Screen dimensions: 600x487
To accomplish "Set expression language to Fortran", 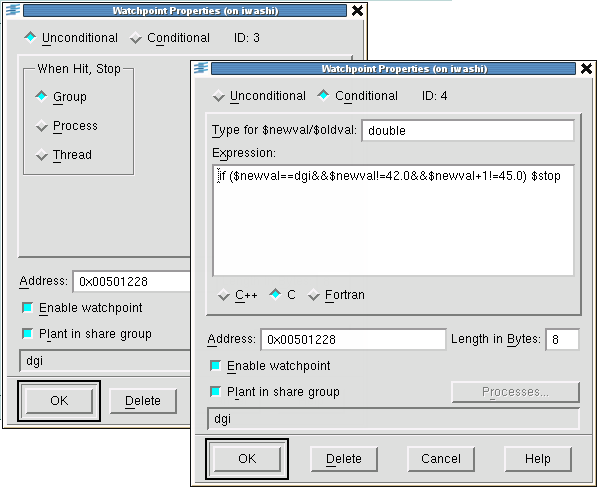I will (x=315, y=295).
